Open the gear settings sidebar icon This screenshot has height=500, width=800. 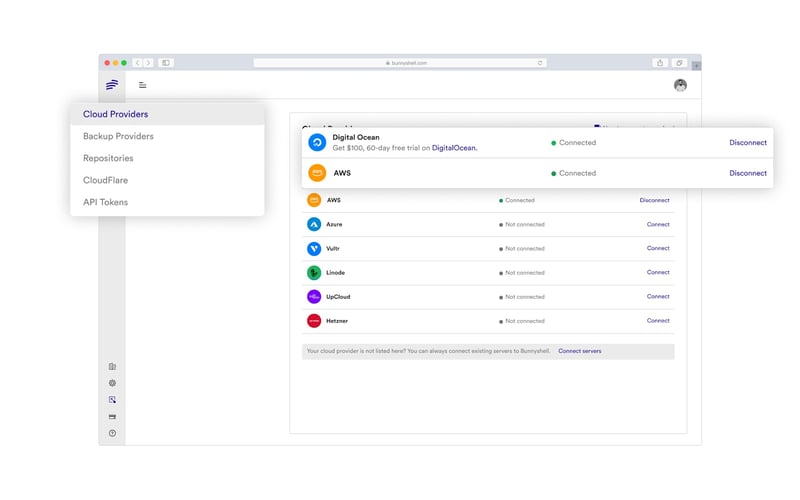112,383
